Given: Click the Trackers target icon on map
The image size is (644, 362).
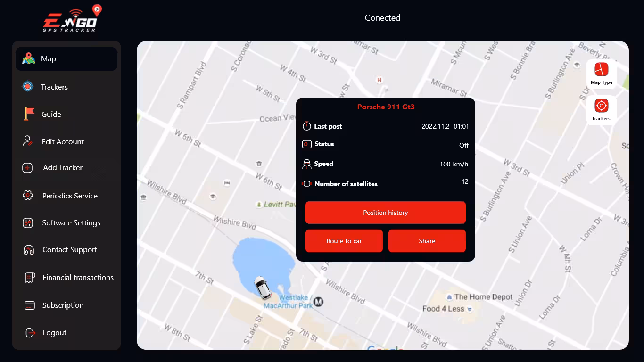Looking at the screenshot, I should [x=601, y=106].
